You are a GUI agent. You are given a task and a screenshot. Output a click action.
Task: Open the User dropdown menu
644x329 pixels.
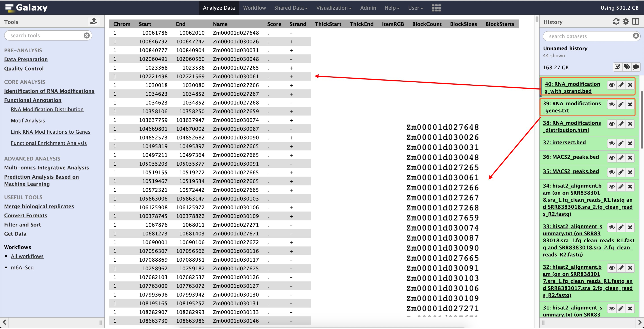(415, 8)
